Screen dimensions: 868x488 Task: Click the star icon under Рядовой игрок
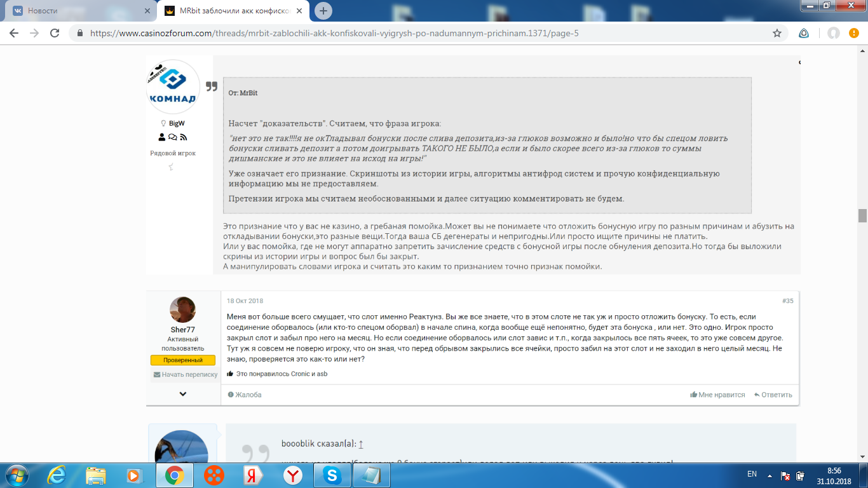(171, 167)
